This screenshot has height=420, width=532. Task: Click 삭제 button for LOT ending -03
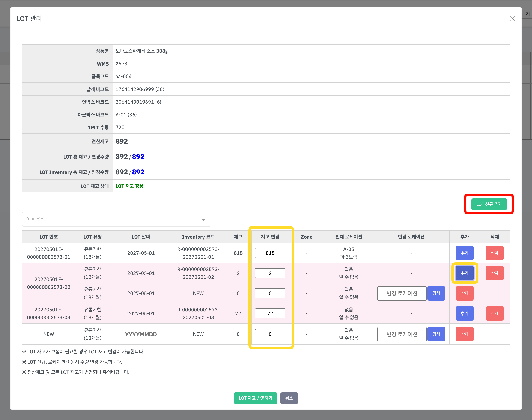[x=494, y=313]
